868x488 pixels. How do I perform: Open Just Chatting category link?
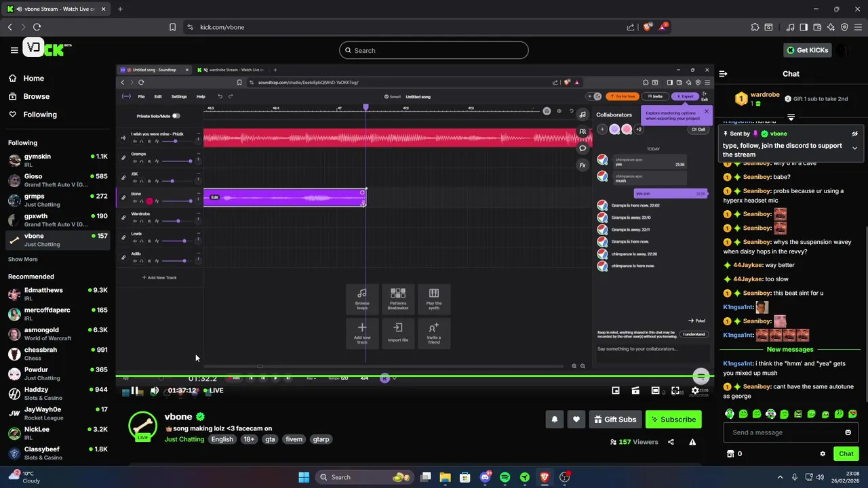[184, 439]
